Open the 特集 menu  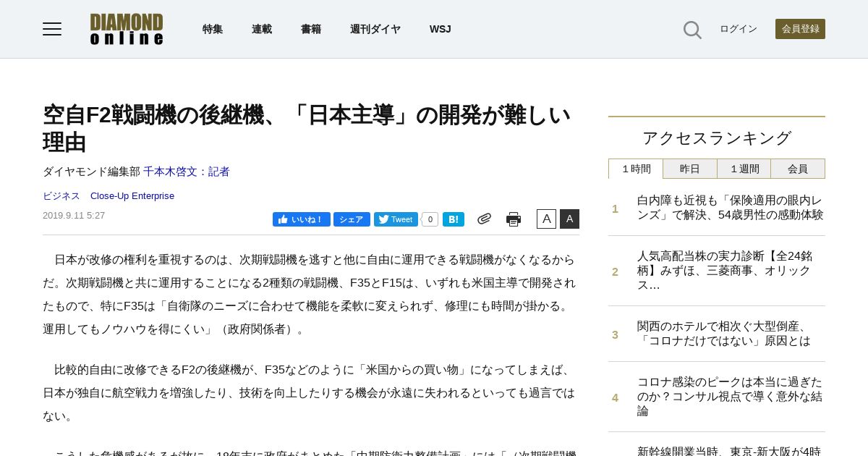(x=213, y=29)
